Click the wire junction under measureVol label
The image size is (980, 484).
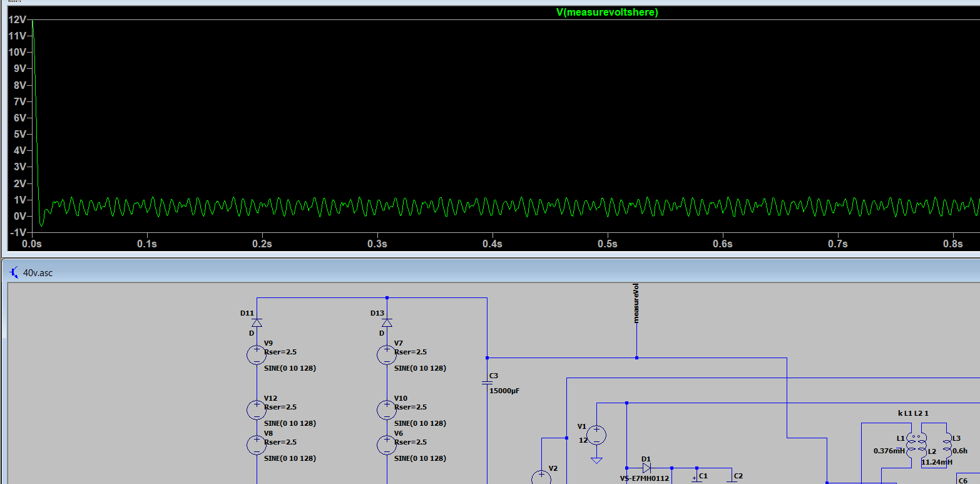[x=636, y=358]
